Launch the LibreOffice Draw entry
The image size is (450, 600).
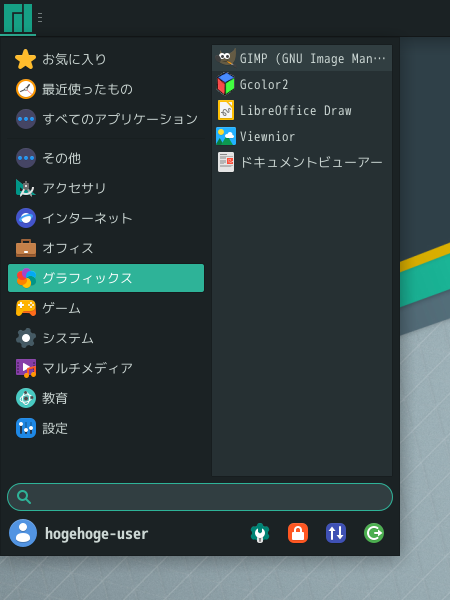(x=302, y=110)
